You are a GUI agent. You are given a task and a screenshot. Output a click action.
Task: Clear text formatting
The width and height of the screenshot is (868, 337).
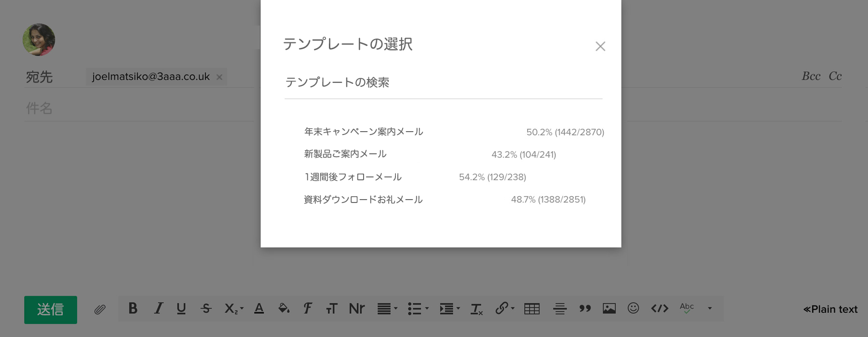[x=476, y=309]
